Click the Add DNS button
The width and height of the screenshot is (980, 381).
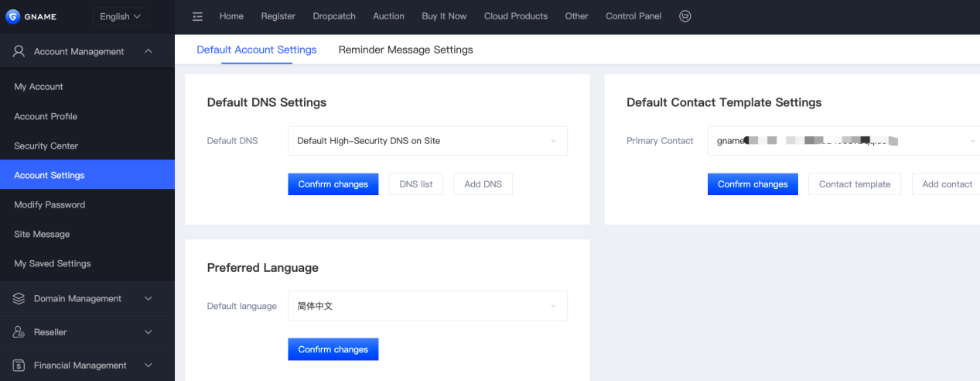[x=483, y=184]
